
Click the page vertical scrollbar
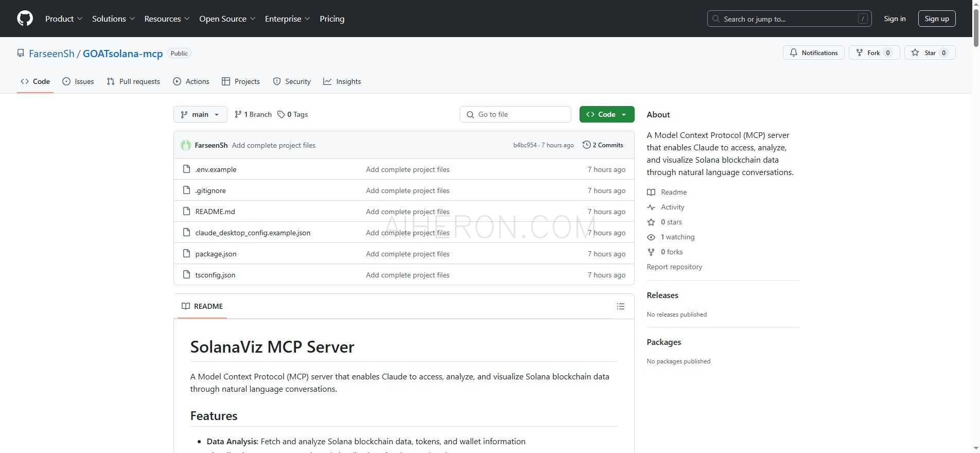[976, 226]
